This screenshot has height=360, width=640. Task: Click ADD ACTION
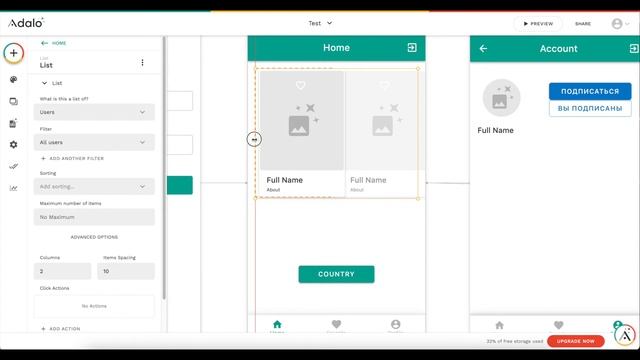point(61,329)
